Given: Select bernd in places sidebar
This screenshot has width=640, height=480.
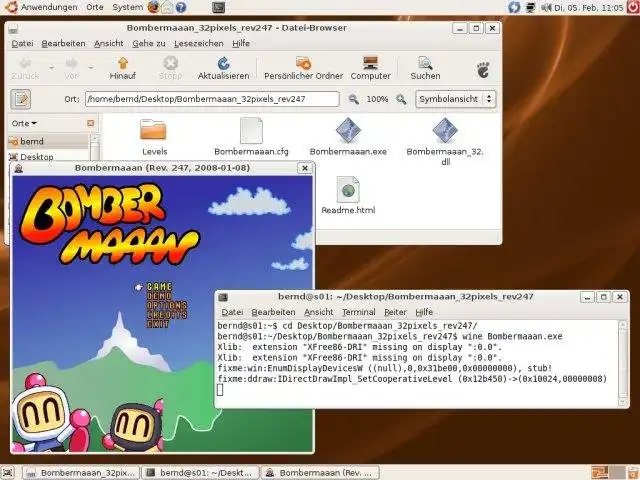Looking at the screenshot, I should pos(48,141).
